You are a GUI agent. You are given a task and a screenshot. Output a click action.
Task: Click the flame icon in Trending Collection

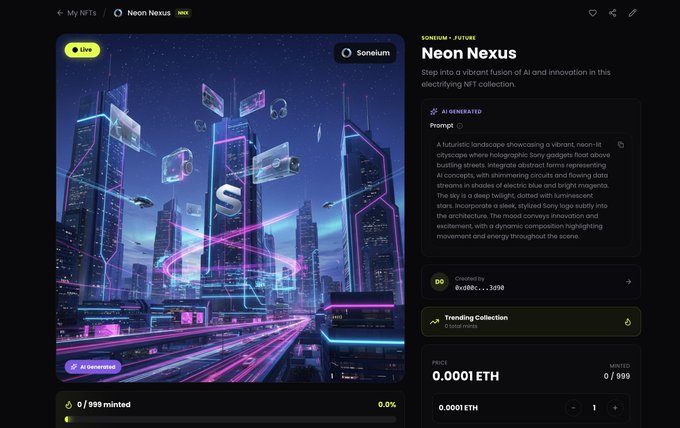click(x=628, y=322)
